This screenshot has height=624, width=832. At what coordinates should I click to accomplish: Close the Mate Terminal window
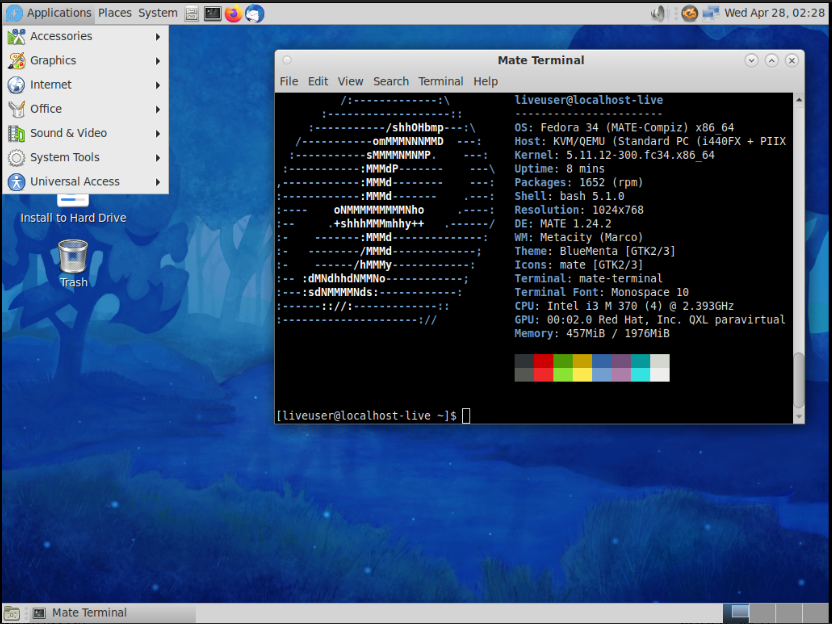pyautogui.click(x=792, y=60)
